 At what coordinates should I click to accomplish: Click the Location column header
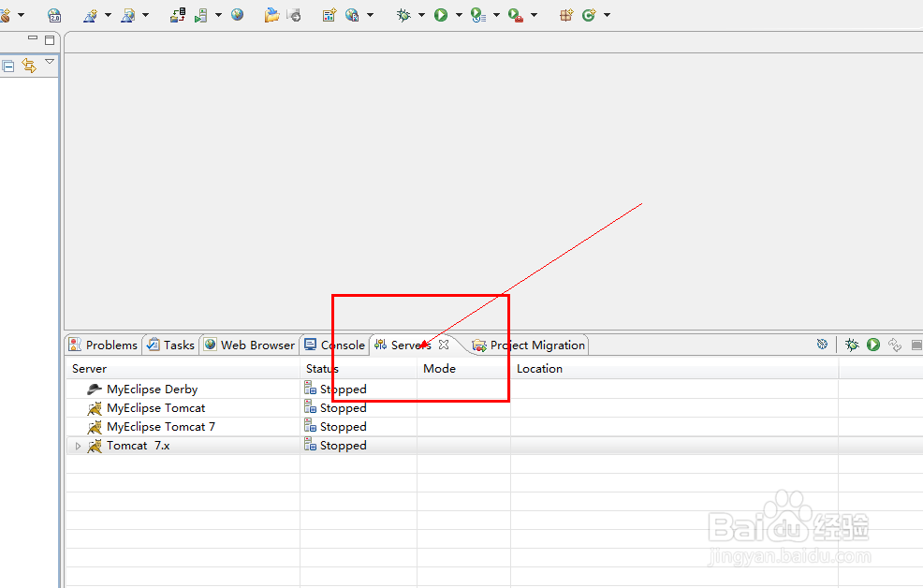pos(675,369)
